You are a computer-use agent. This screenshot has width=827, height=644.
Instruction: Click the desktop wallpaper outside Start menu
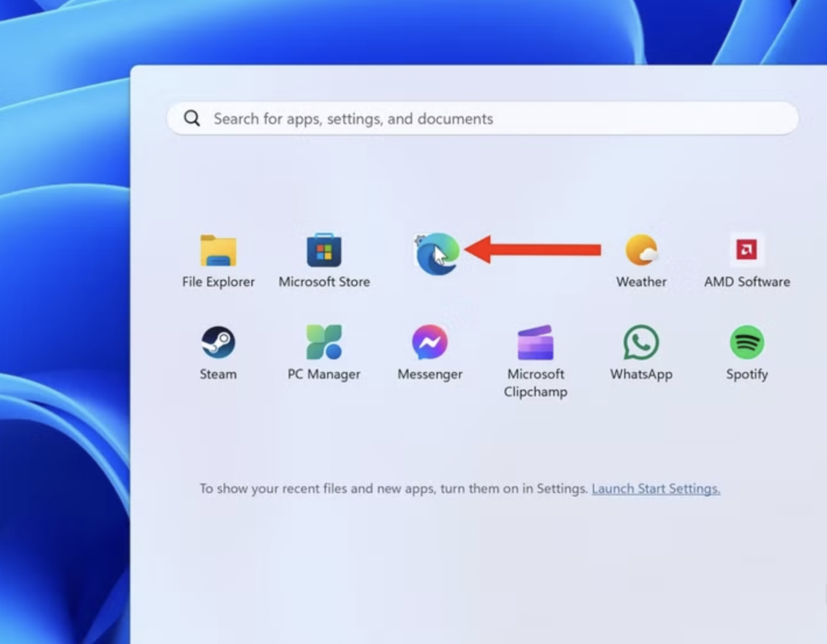coord(65,323)
